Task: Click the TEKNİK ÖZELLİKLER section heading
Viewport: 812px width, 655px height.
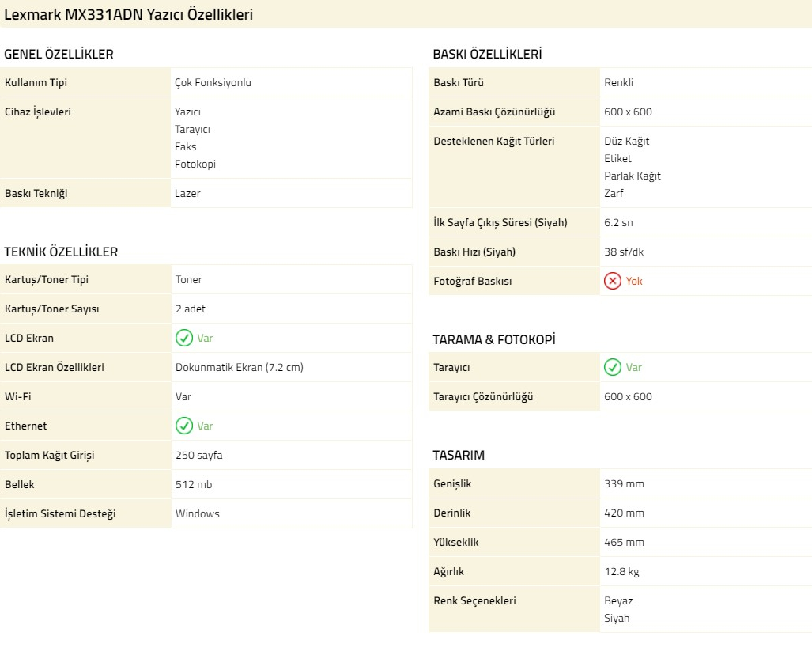Action: click(x=61, y=252)
